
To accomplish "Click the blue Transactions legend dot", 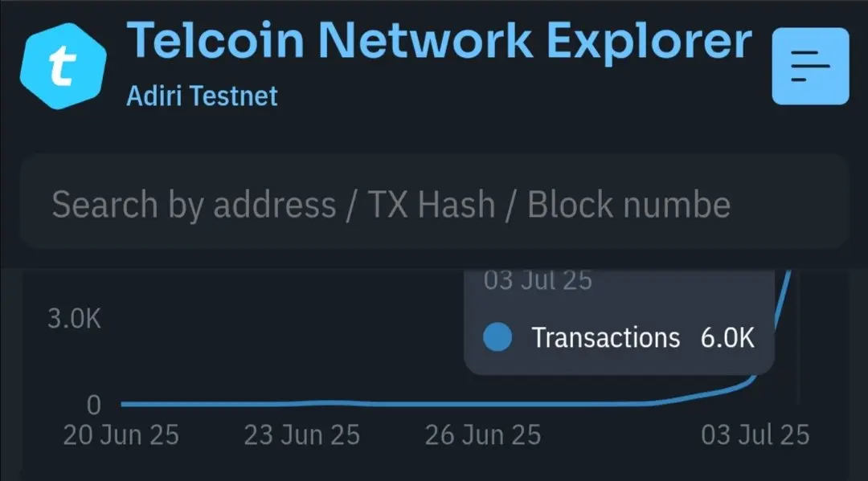I will (497, 336).
